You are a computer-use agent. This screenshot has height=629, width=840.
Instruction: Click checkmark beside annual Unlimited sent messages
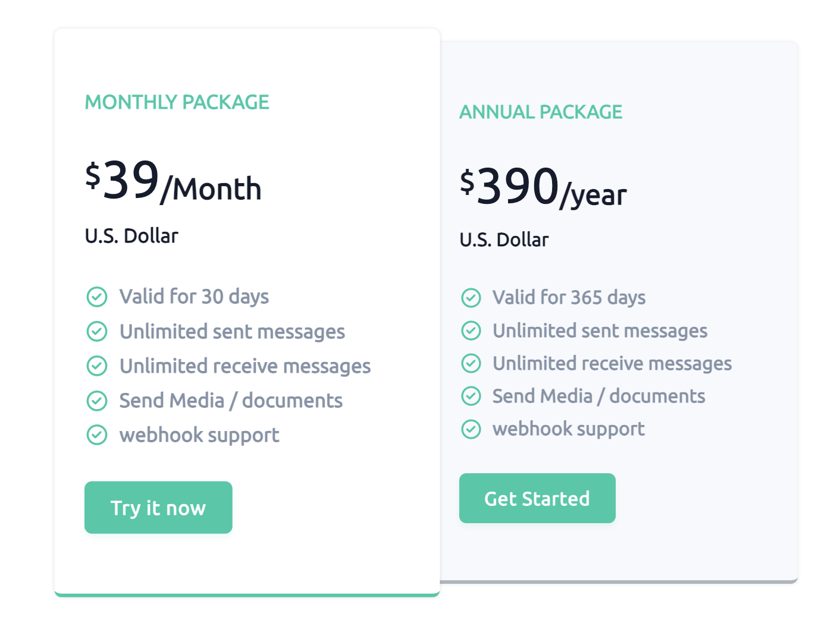(471, 331)
